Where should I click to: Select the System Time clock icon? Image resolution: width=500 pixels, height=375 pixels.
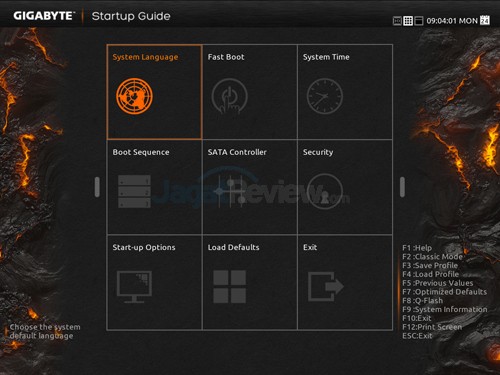click(325, 96)
